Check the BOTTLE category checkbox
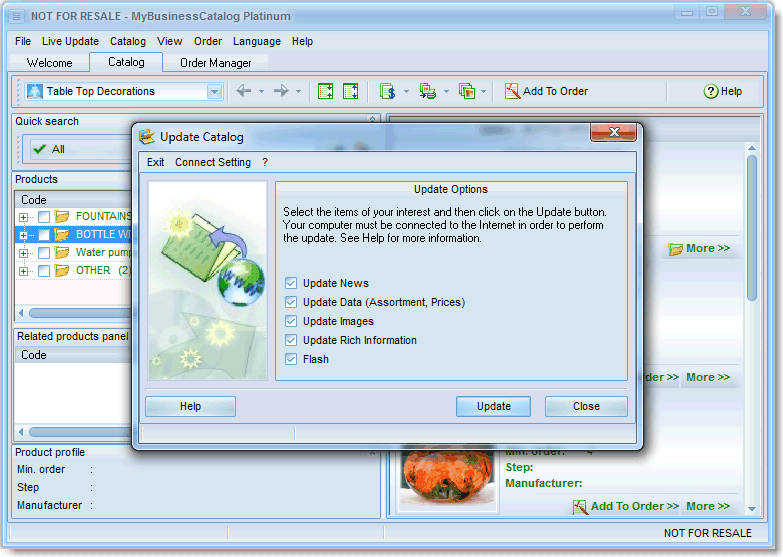This screenshot has width=783, height=557. 44,235
